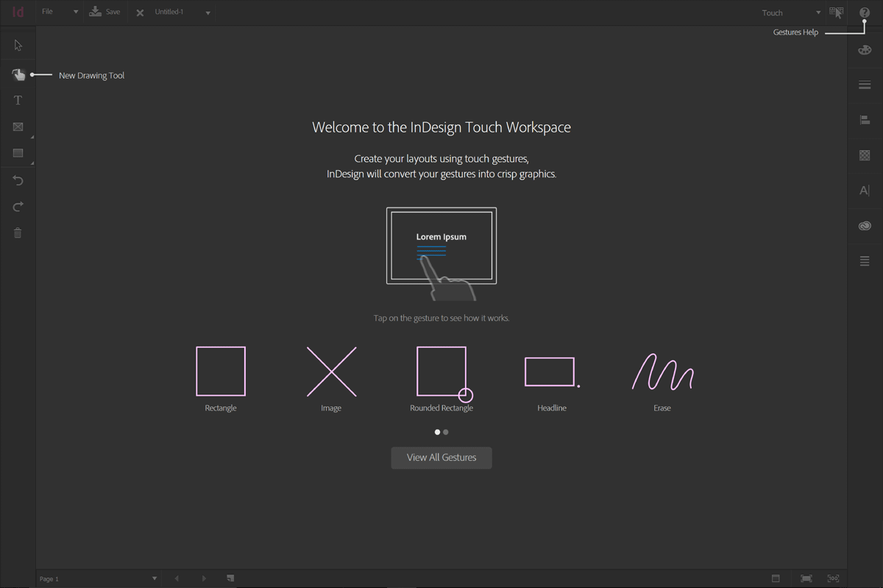883x588 pixels.
Task: Tap the Erase scribble gesture thumbnail
Action: pos(662,372)
